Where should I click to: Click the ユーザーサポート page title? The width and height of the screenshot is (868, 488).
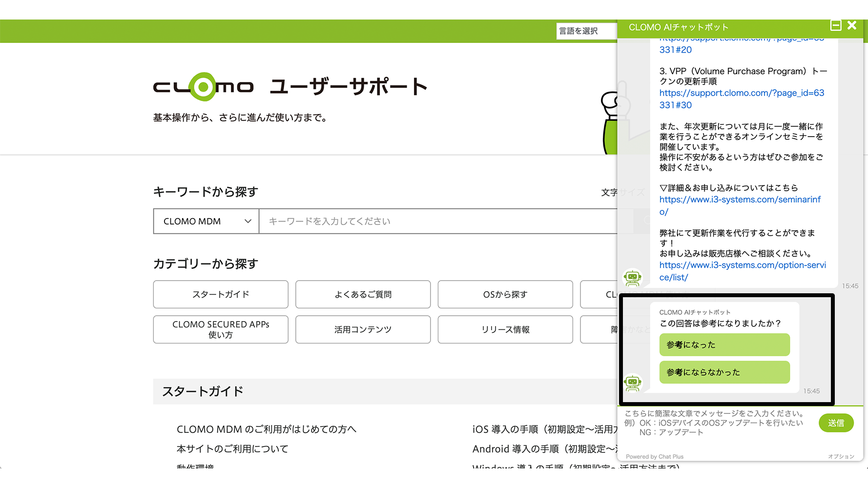(349, 87)
